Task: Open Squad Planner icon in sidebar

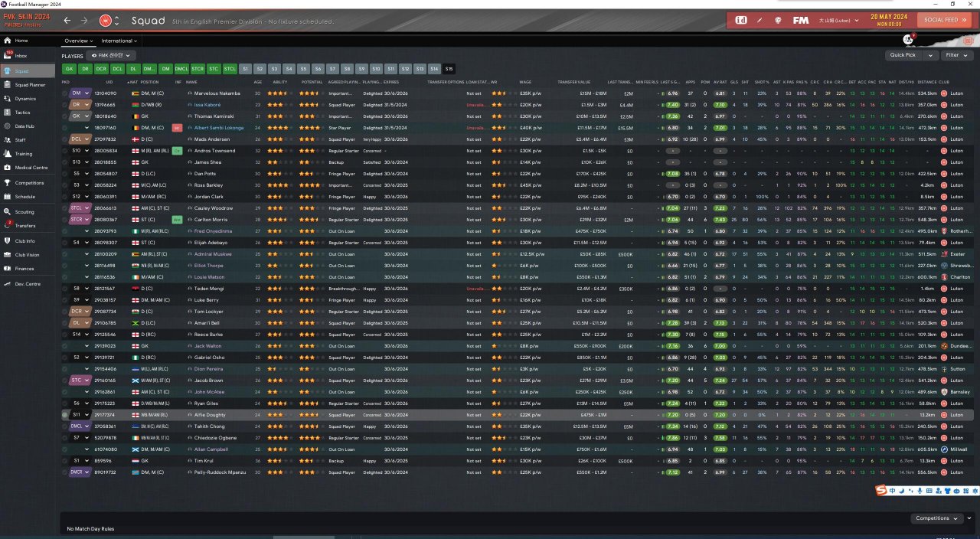Action: click(8, 85)
